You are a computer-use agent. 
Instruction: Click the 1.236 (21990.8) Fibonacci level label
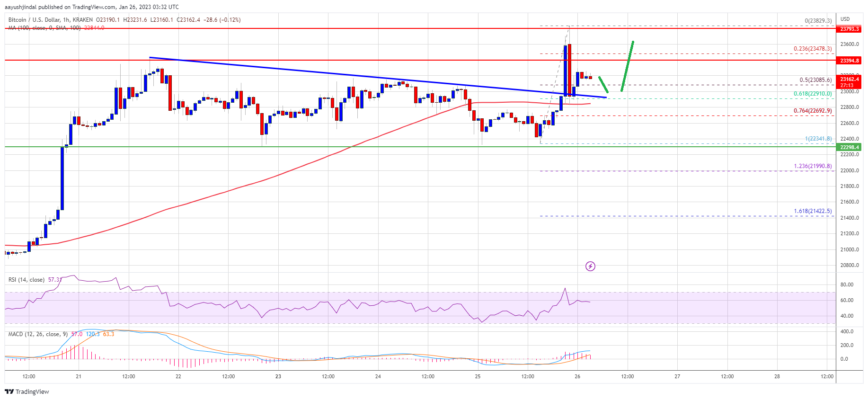tap(812, 166)
